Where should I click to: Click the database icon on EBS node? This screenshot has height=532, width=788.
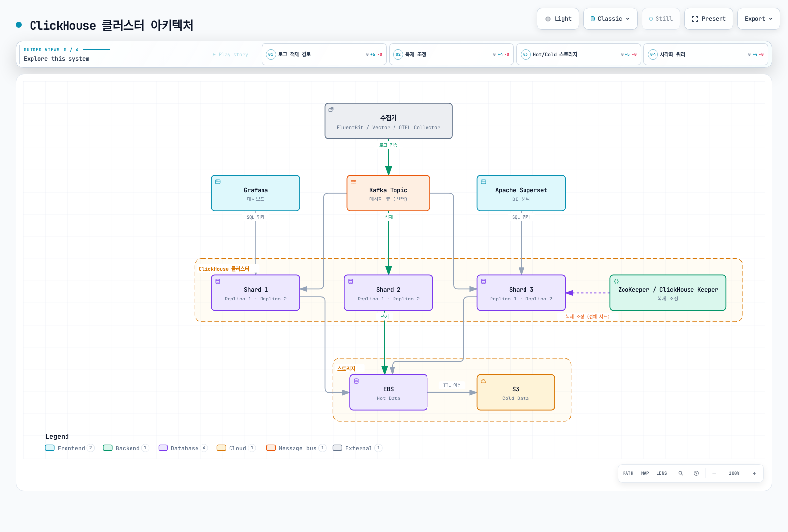(356, 381)
